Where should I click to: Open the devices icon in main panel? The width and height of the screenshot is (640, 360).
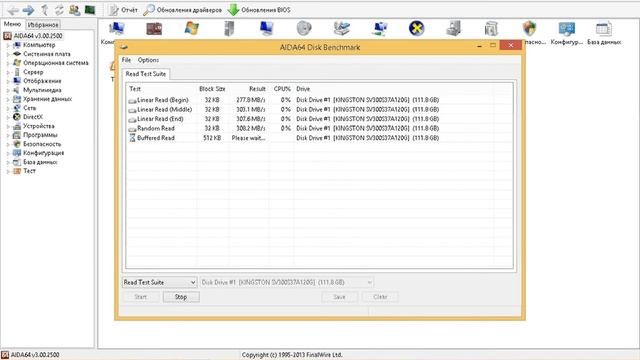click(x=453, y=29)
